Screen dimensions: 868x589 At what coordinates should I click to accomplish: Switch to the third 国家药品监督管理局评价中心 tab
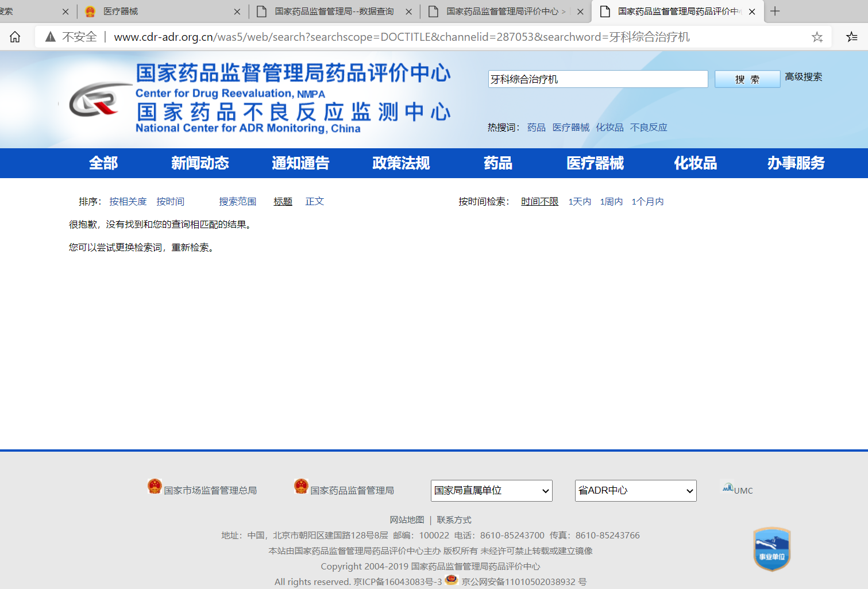click(506, 11)
